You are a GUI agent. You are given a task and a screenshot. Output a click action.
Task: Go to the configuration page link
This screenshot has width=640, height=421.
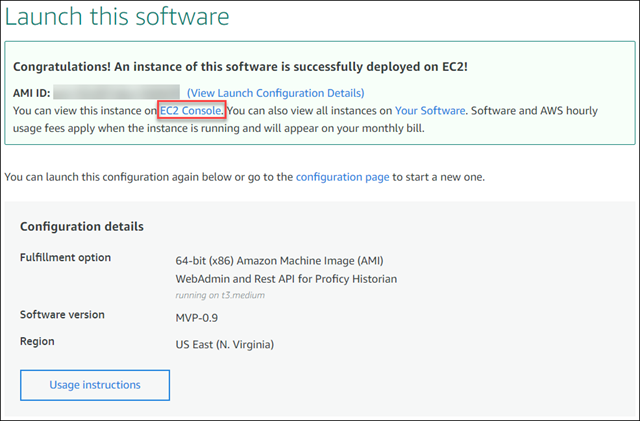(x=342, y=177)
